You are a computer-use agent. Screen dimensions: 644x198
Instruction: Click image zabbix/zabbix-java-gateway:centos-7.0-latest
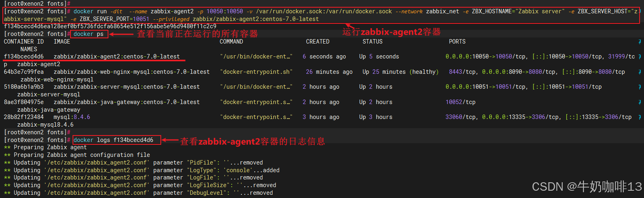tap(127, 102)
